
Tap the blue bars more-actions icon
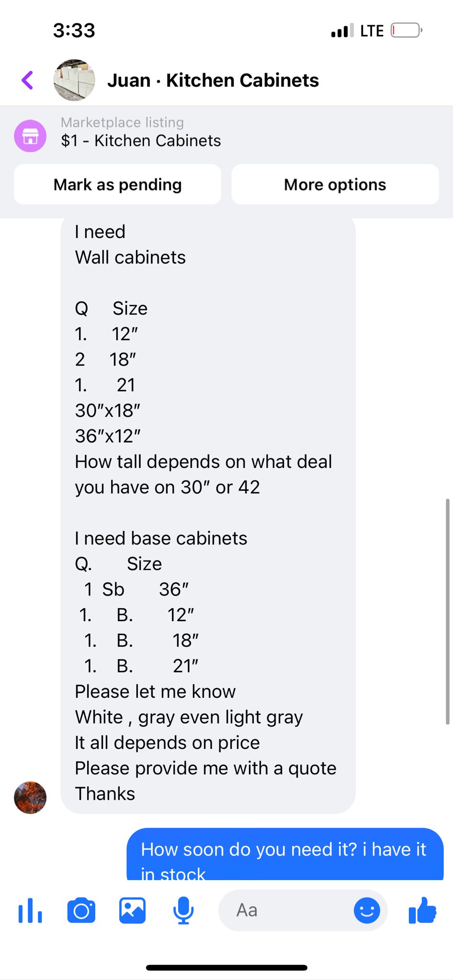coord(30,910)
